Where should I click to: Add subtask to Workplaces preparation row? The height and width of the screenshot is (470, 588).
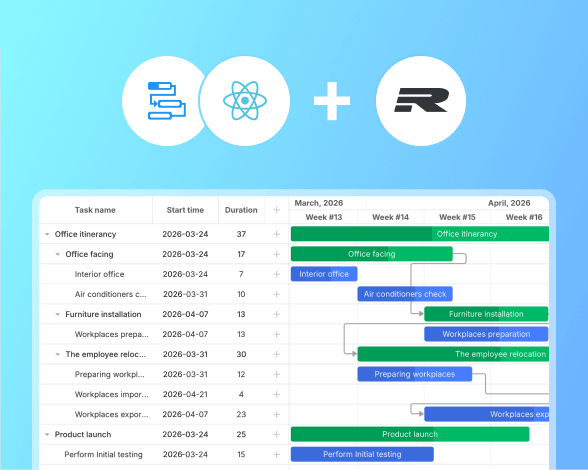pos(276,334)
